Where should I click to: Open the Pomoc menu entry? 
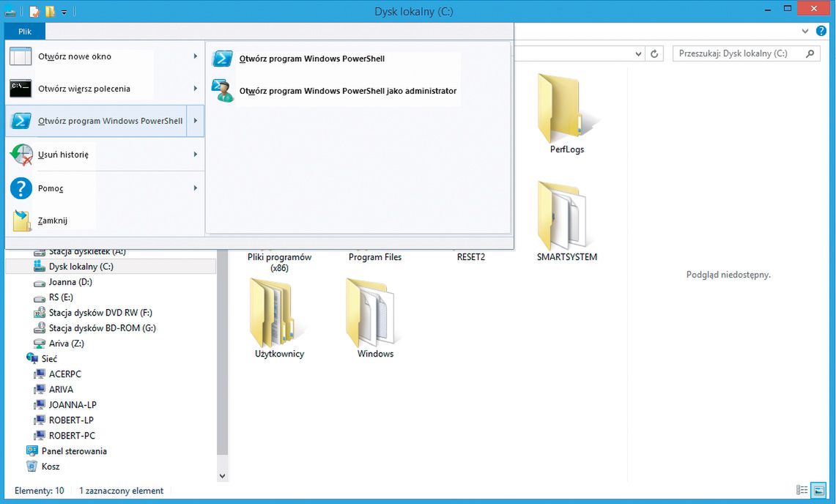tap(105, 188)
